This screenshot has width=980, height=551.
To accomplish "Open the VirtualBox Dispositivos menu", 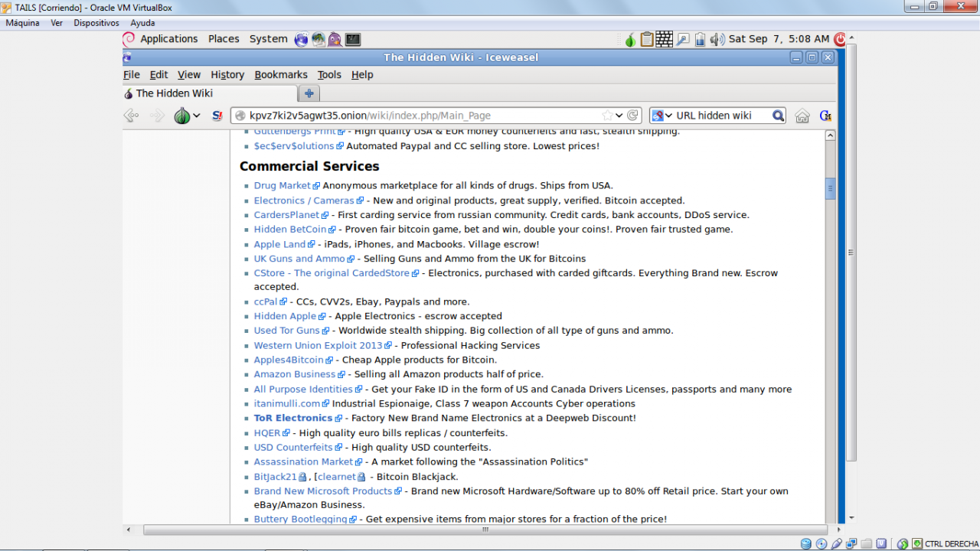I will click(96, 23).
